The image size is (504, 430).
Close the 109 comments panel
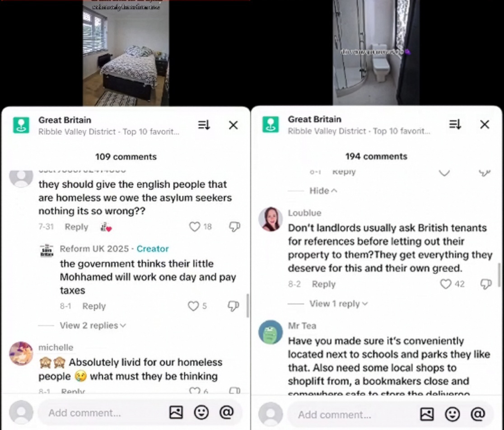(x=233, y=125)
